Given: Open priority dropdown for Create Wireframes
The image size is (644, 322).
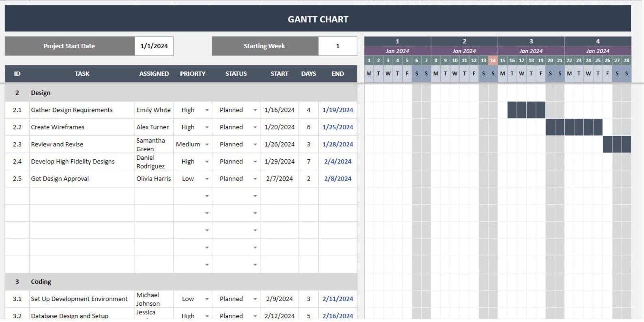Looking at the screenshot, I should pos(207,127).
